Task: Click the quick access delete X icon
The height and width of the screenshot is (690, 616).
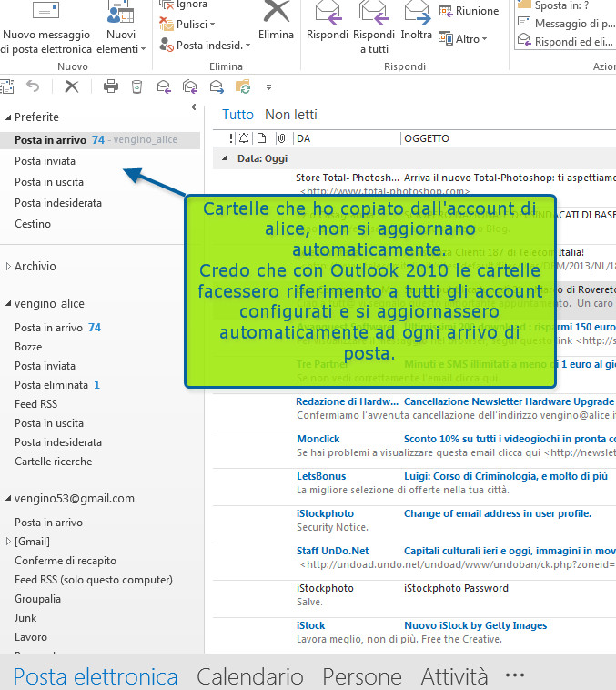Action: 71,86
